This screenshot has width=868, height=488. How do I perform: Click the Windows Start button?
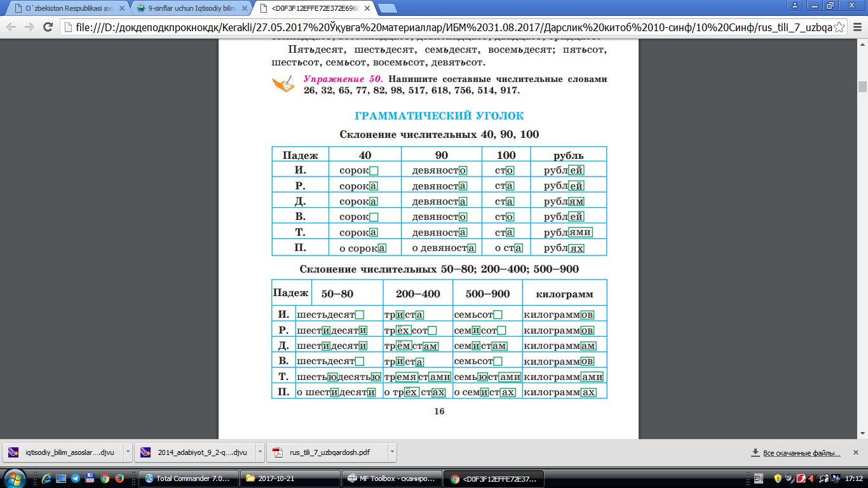(x=15, y=478)
